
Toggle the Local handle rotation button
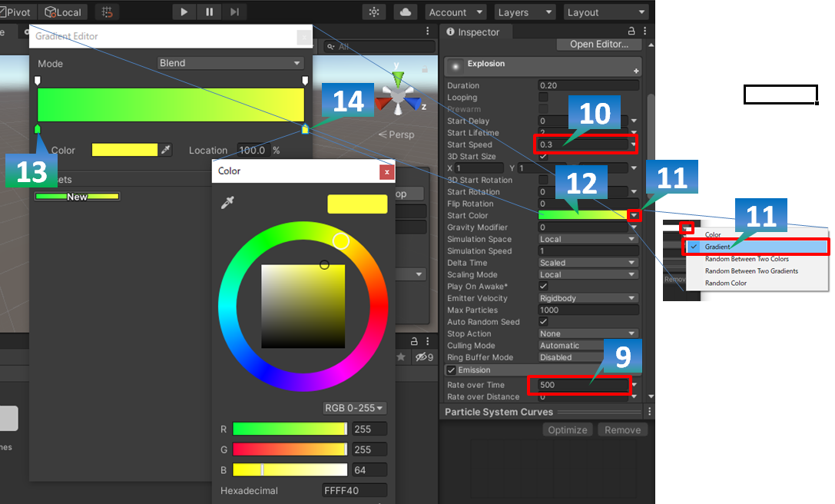click(x=63, y=12)
